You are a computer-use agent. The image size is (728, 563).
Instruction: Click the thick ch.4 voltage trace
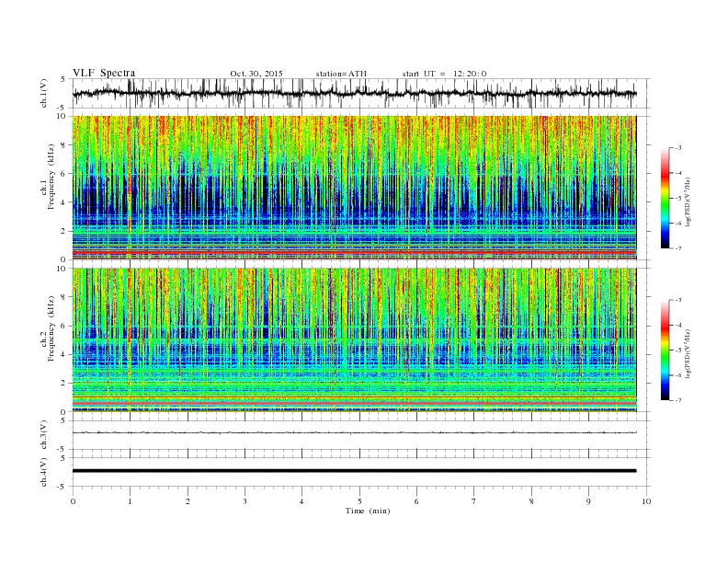[x=355, y=471]
